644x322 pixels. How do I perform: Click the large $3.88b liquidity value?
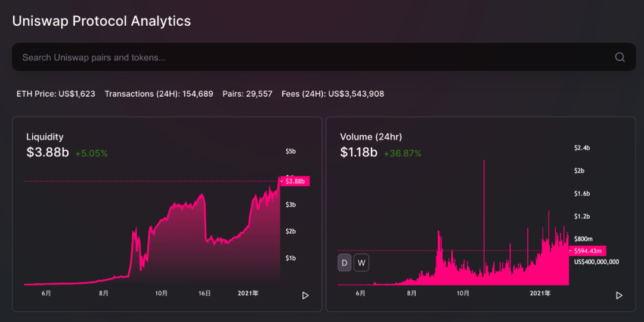(48, 152)
